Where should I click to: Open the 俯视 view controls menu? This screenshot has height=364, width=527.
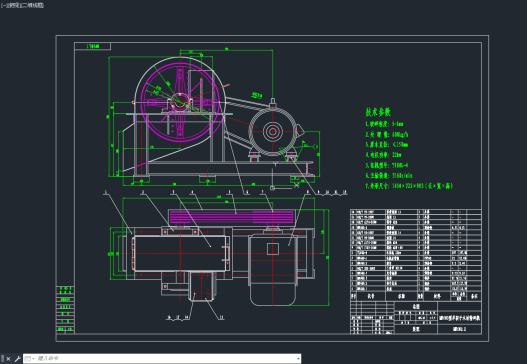(x=14, y=5)
